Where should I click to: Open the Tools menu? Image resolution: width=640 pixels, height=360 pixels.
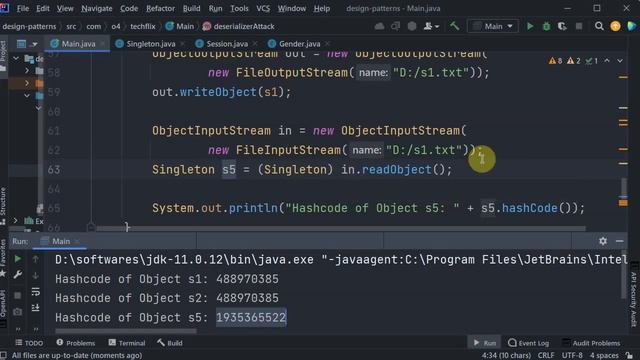coord(239,8)
